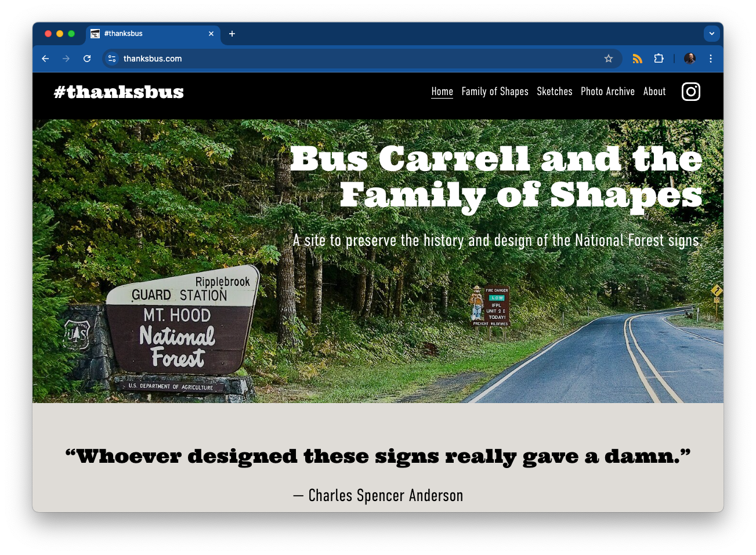Close the #thanksbus tab
This screenshot has width=756, height=555.
(211, 34)
